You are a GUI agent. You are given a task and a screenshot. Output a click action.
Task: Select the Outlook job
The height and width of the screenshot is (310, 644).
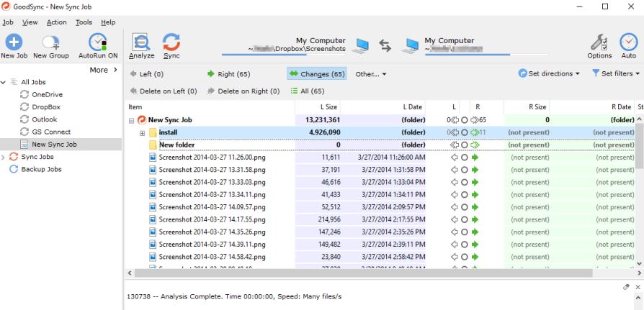coord(45,119)
